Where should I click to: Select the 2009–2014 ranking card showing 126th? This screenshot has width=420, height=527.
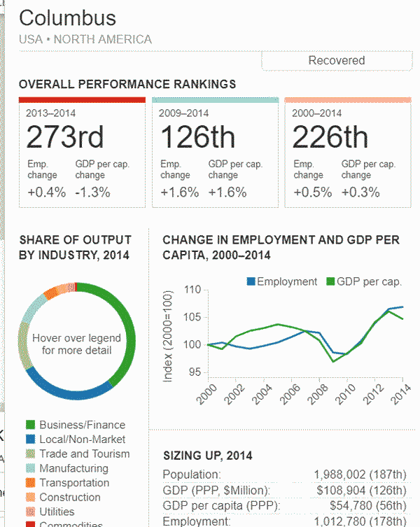pos(215,153)
